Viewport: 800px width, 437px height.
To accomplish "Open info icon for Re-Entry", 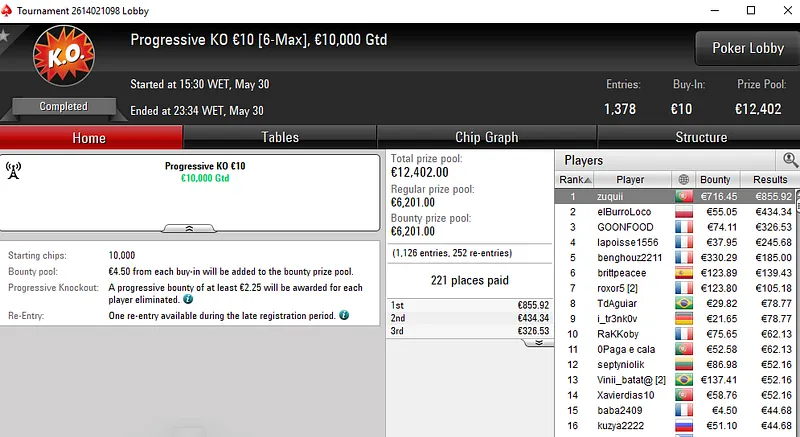I will [344, 315].
